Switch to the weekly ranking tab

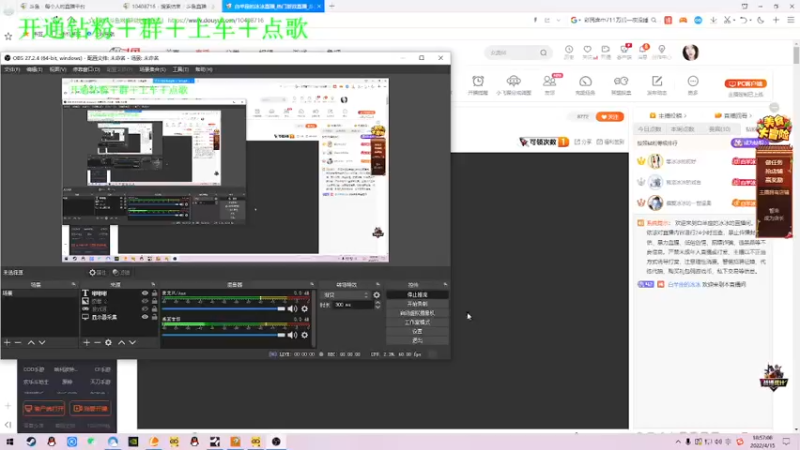683,130
